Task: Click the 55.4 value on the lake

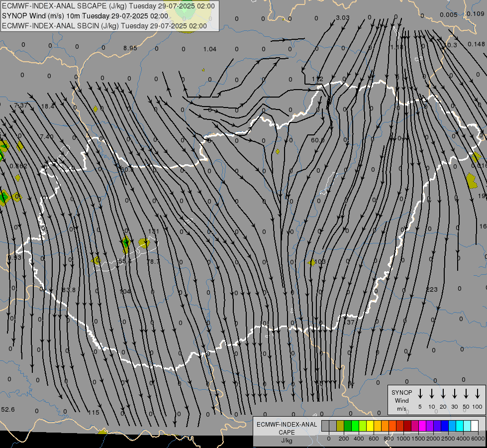Action: [125, 261]
